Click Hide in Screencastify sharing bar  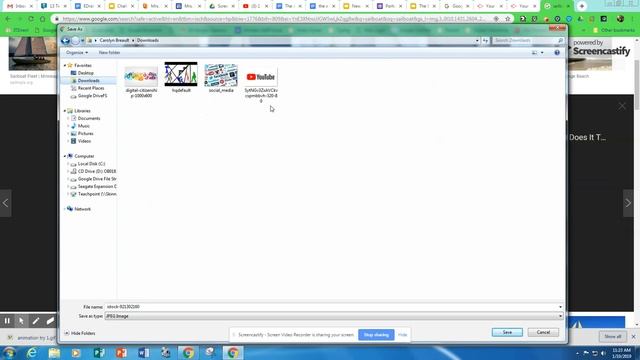click(x=402, y=335)
